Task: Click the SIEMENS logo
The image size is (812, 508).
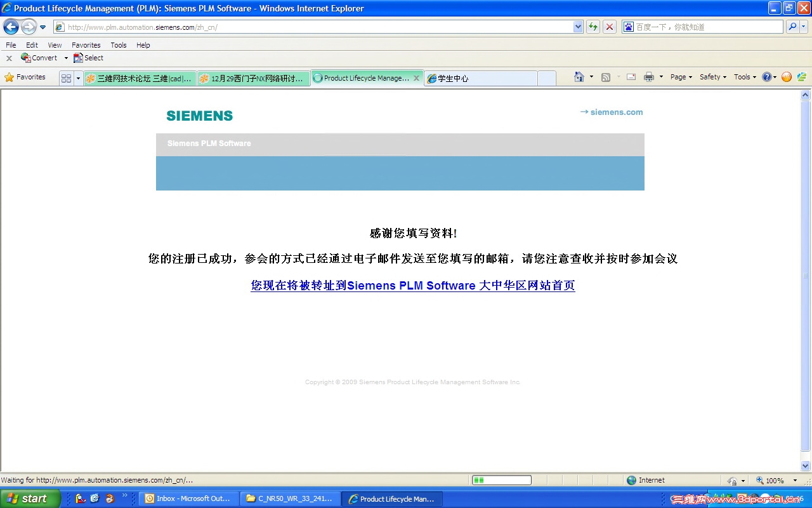Action: 199,116
